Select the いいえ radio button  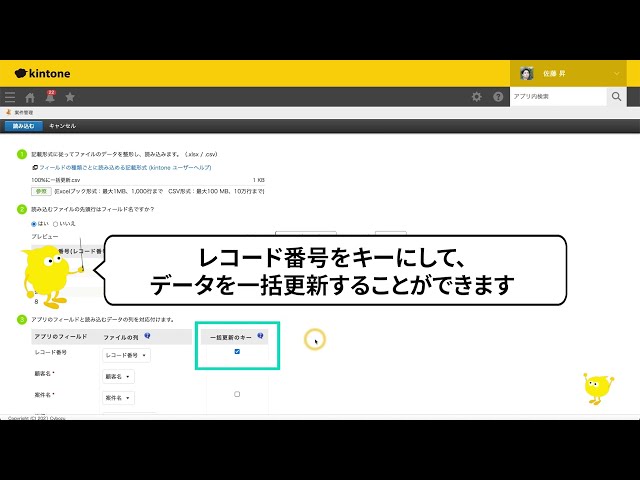pos(56,224)
